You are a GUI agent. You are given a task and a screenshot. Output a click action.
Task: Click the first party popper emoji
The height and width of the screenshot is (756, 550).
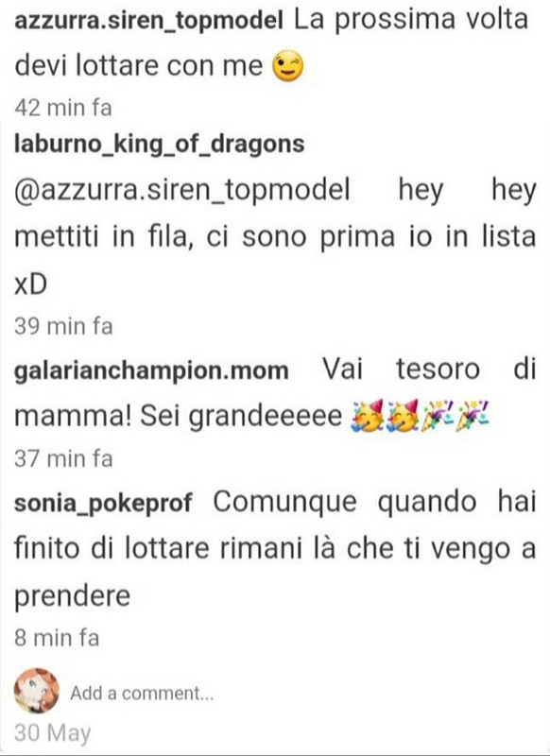pyautogui.click(x=438, y=415)
